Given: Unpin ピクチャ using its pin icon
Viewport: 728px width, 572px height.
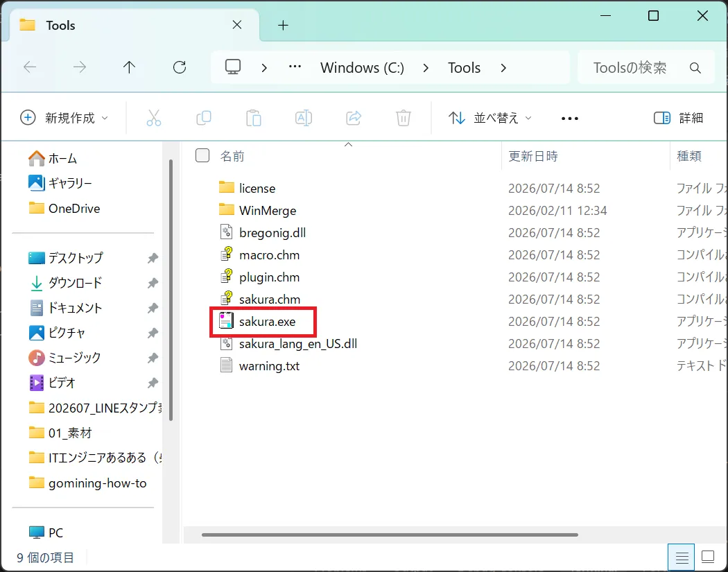Looking at the screenshot, I should (153, 333).
